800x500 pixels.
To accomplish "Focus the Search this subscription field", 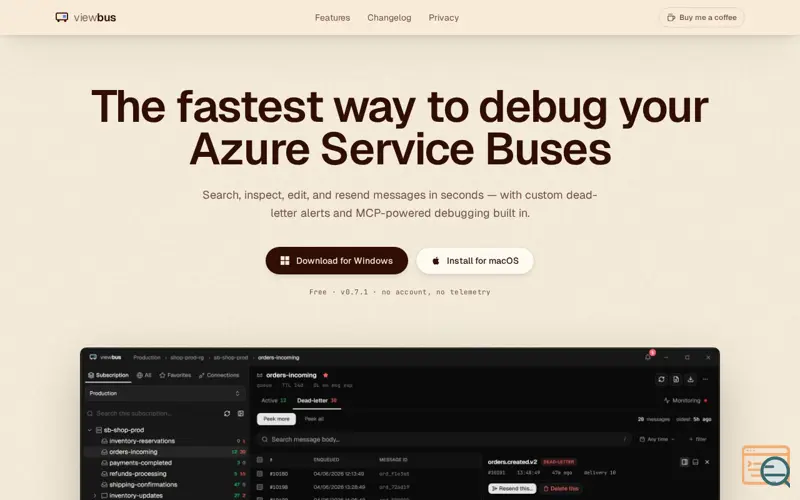I will 153,413.
